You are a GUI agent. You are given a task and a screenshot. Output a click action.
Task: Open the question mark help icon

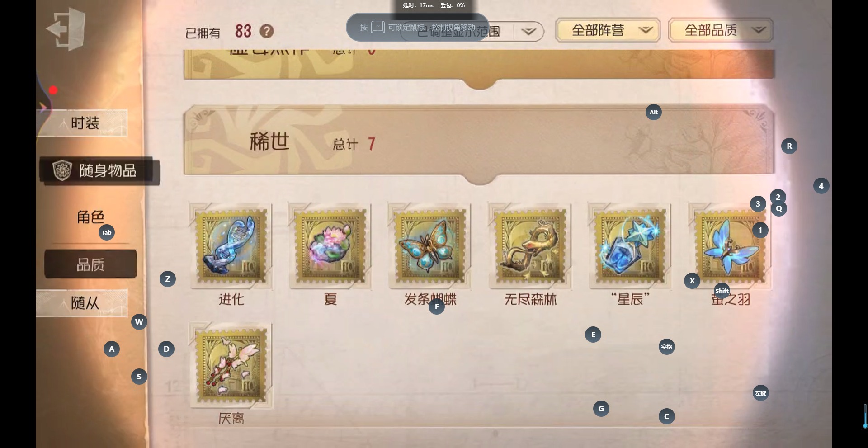[x=267, y=31]
